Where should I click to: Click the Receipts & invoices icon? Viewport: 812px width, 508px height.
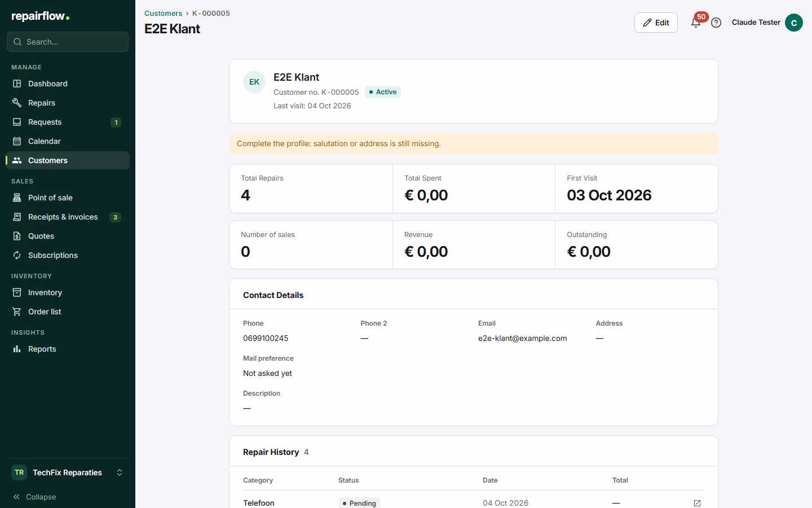(17, 217)
